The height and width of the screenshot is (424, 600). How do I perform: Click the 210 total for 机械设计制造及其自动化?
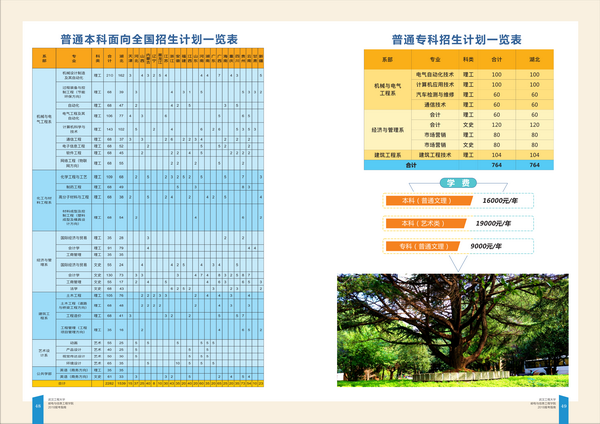pyautogui.click(x=109, y=75)
